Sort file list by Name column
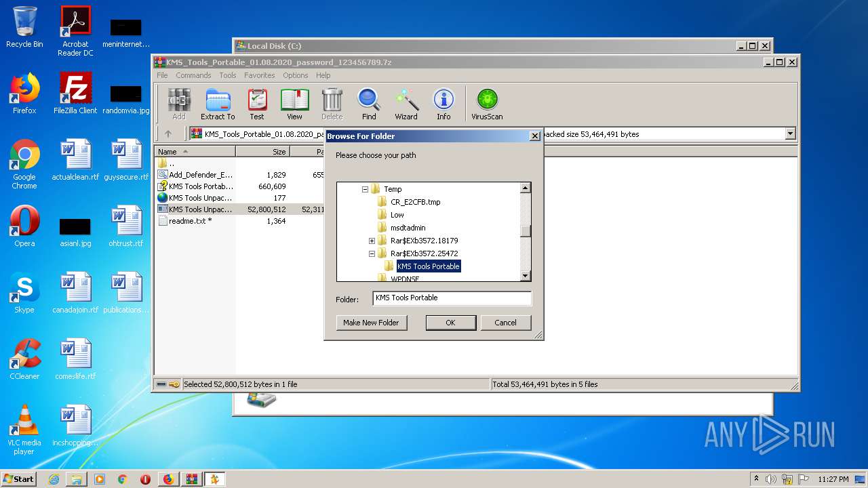868x488 pixels. point(195,152)
